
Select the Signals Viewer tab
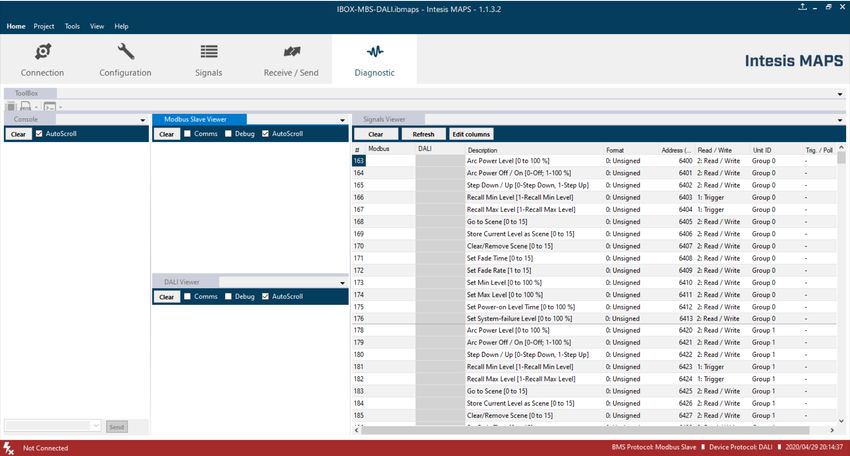(x=388, y=119)
